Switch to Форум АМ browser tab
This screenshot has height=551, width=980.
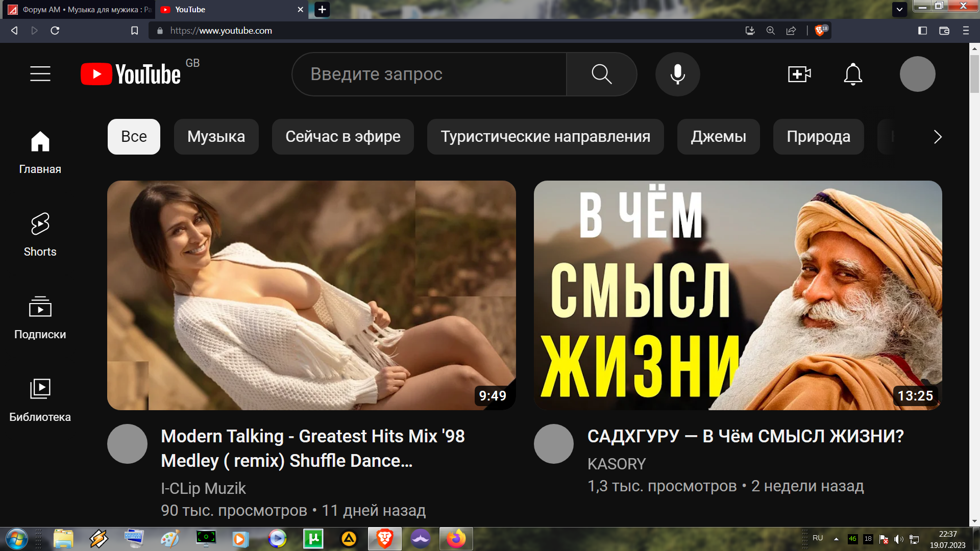pyautogui.click(x=79, y=10)
